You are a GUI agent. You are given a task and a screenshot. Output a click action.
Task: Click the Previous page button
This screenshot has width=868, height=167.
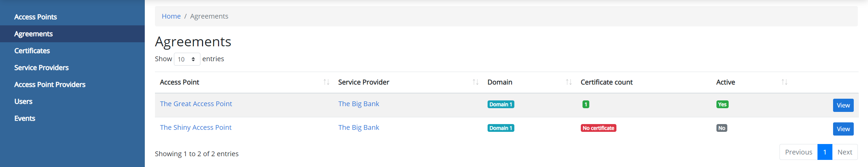tap(798, 152)
